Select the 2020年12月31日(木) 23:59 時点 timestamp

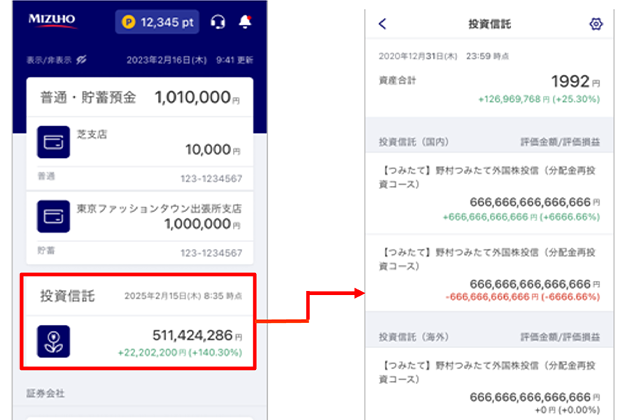coord(444,56)
